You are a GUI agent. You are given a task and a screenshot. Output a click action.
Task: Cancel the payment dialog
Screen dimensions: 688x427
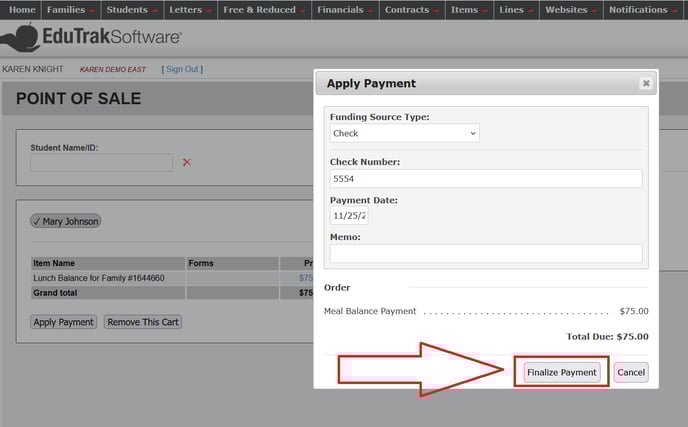(x=631, y=372)
